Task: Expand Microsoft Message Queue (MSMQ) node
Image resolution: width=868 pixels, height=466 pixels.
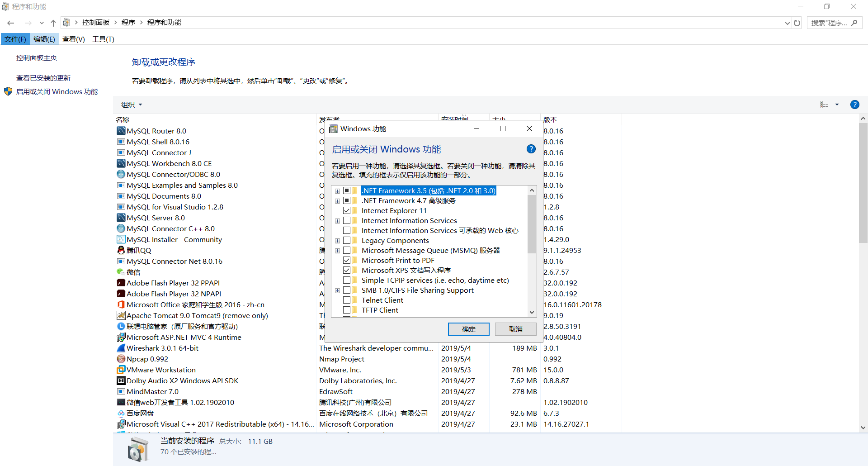Action: click(x=337, y=251)
